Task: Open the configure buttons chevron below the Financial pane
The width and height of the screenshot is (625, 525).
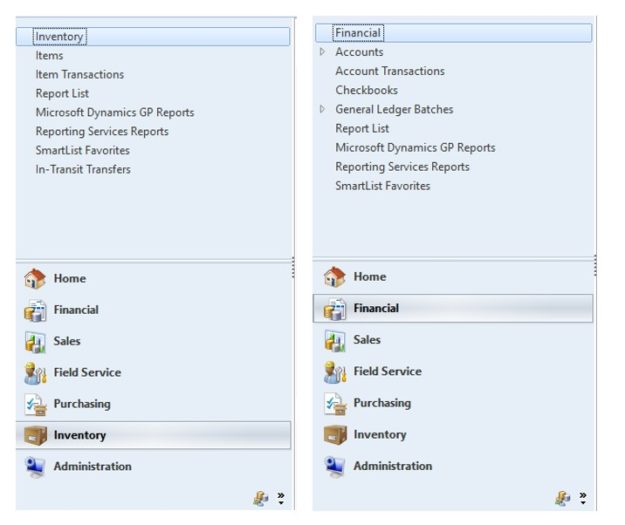Action: [582, 497]
